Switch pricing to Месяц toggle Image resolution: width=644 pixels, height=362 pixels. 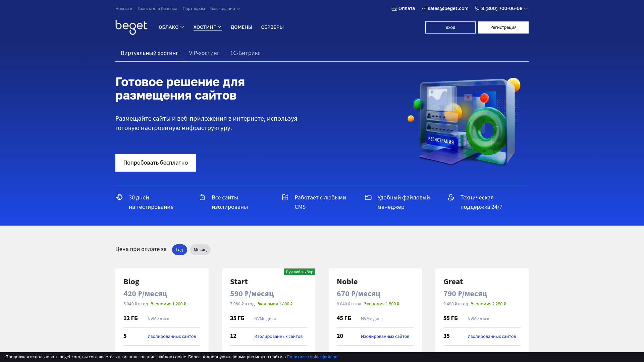[200, 250]
